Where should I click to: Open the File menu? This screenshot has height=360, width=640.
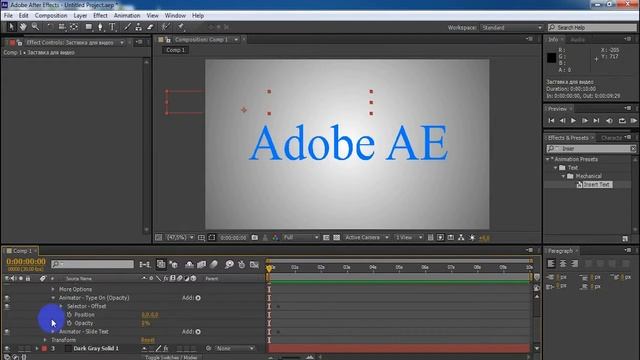click(8, 16)
